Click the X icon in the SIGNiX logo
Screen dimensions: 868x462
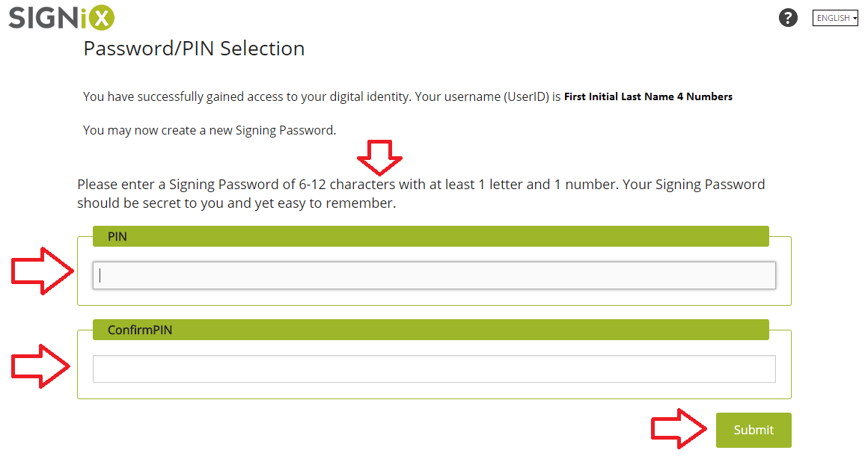[x=102, y=16]
